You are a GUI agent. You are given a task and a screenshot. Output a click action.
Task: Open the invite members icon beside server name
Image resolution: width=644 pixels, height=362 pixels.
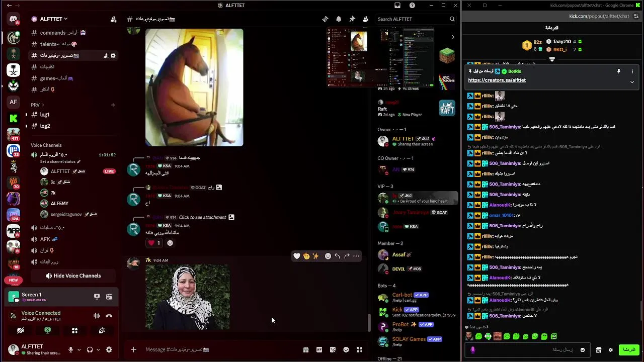pos(113,19)
